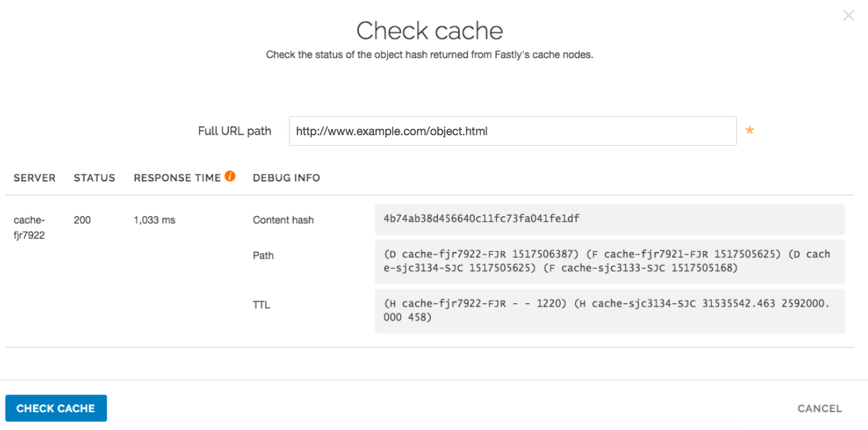Click the DEBUG INFO column header

(286, 177)
